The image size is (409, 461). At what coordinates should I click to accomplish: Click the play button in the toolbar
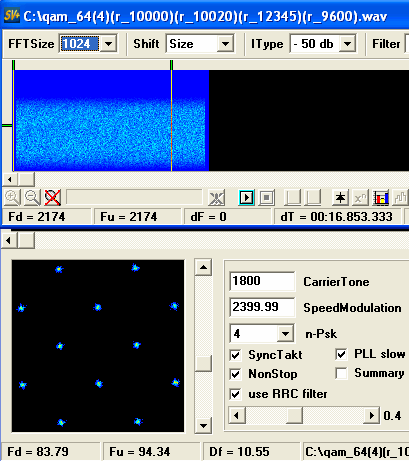pos(246,198)
